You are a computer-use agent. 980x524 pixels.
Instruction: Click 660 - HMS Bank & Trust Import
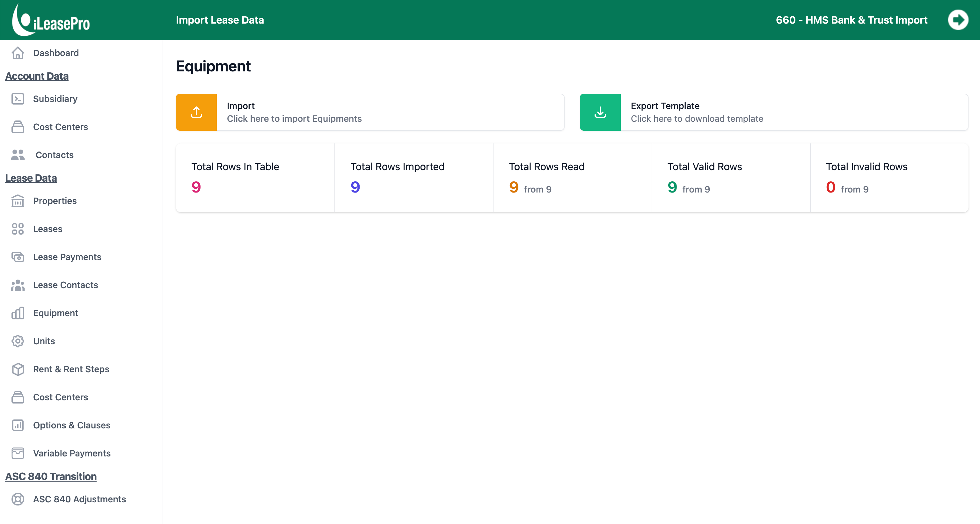click(x=852, y=20)
